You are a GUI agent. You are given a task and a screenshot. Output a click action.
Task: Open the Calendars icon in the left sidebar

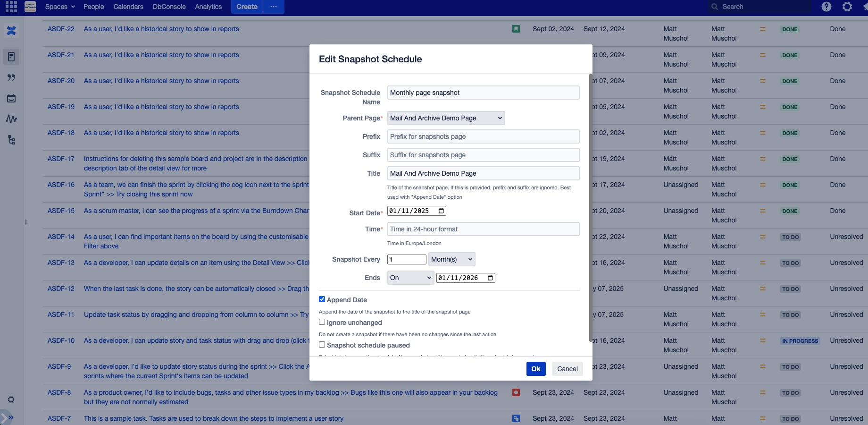11,98
